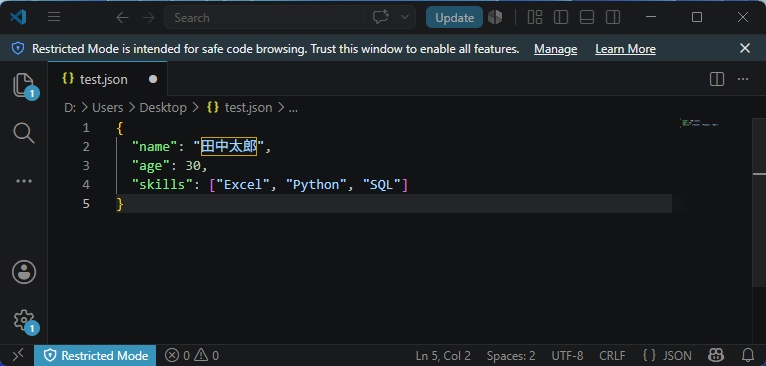This screenshot has width=766, height=366.
Task: Open Customize Layout icon
Action: point(535,18)
